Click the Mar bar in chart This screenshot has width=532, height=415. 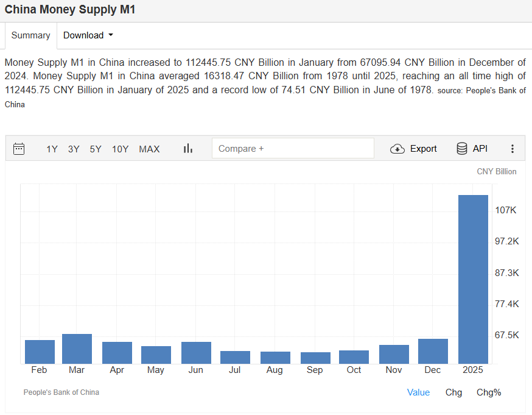click(77, 349)
